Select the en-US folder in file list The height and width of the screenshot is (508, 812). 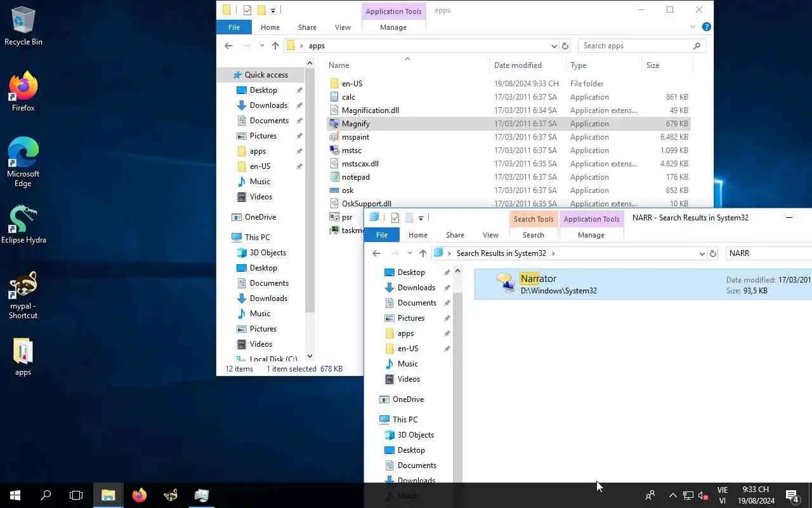click(351, 84)
